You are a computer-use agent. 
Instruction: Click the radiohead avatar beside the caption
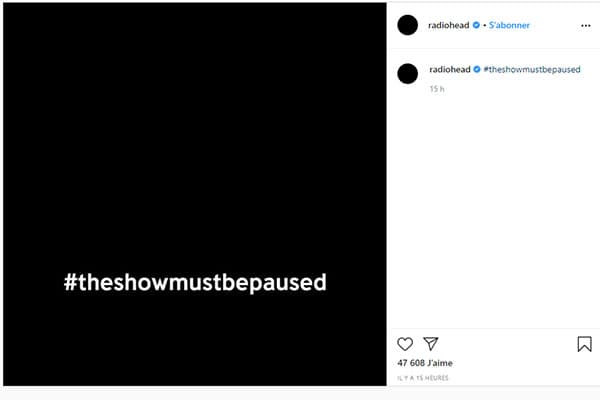[x=408, y=73]
